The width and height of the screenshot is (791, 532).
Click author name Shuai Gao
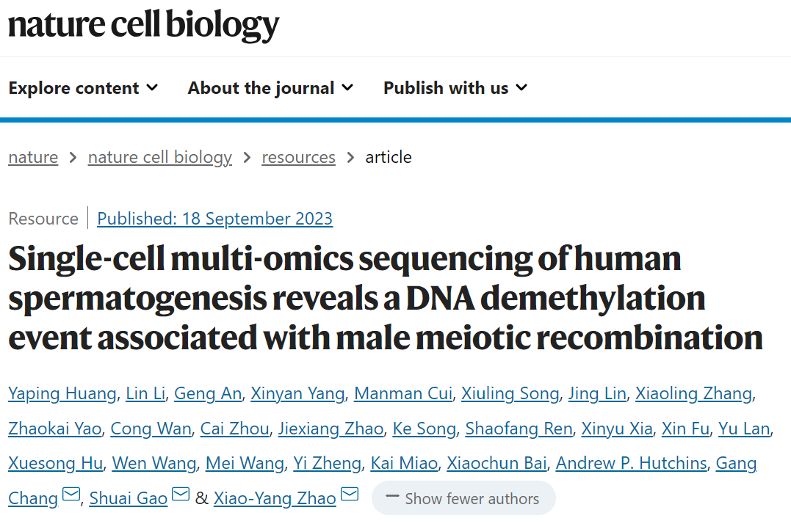(x=128, y=498)
